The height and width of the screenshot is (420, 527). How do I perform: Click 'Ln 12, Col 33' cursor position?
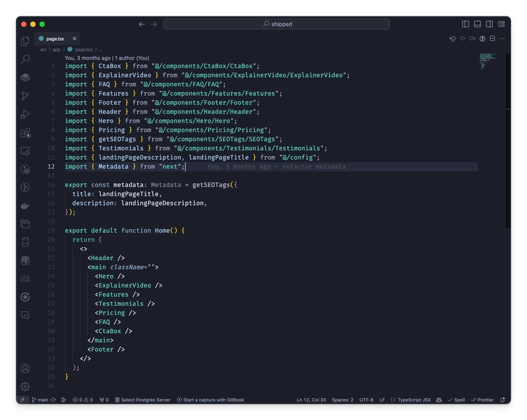311,400
